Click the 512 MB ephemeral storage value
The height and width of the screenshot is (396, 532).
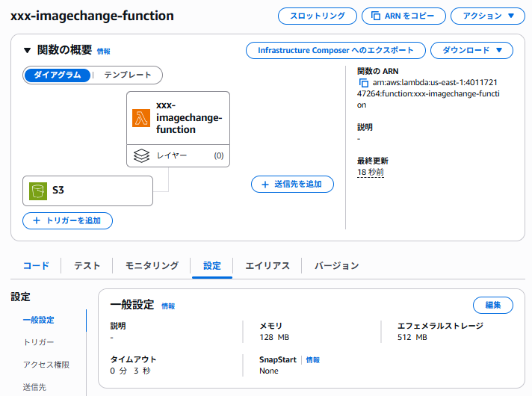412,337
